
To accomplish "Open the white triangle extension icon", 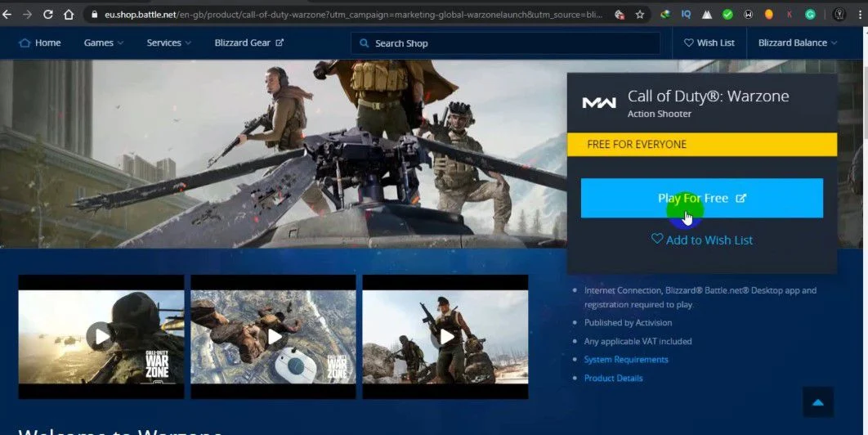I will (x=707, y=15).
